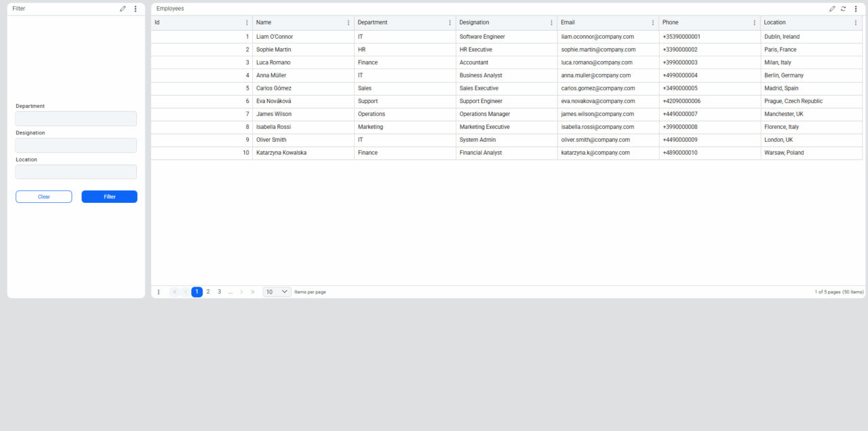Go to the next page arrow
This screenshot has height=431, width=868.
tap(241, 292)
